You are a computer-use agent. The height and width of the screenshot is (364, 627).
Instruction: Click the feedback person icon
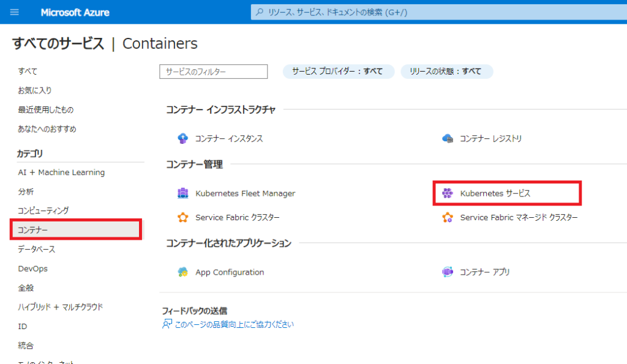pyautogui.click(x=167, y=324)
